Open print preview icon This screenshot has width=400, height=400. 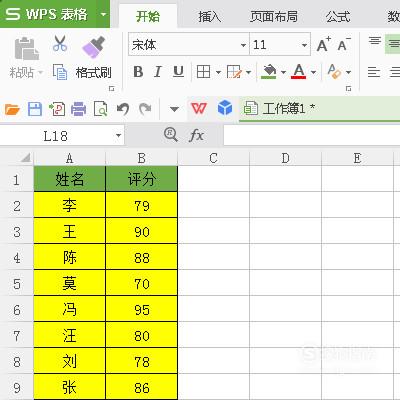coord(100,109)
